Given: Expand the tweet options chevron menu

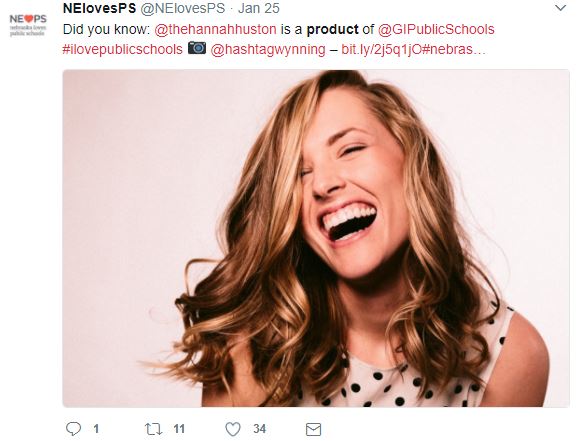Looking at the screenshot, I should [560, 8].
